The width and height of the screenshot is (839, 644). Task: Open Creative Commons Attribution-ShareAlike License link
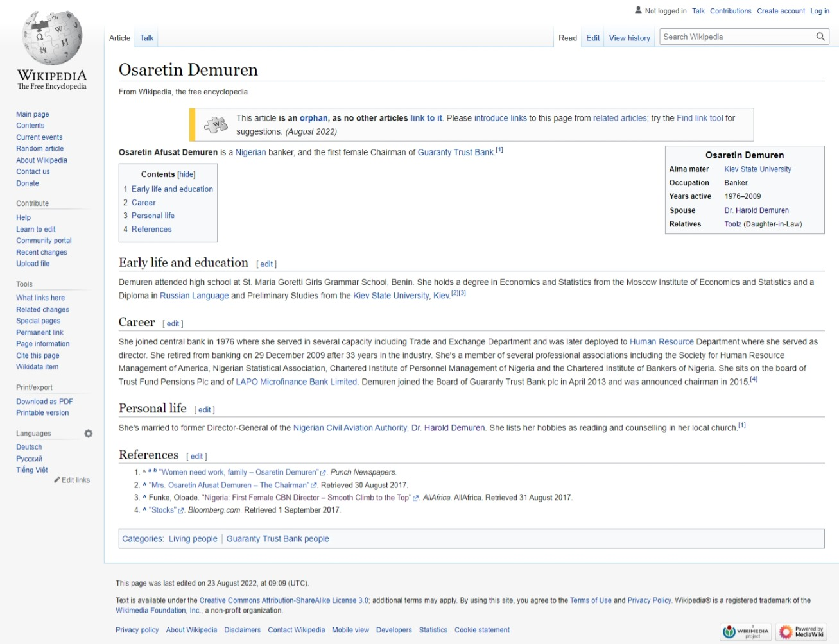pos(284,600)
